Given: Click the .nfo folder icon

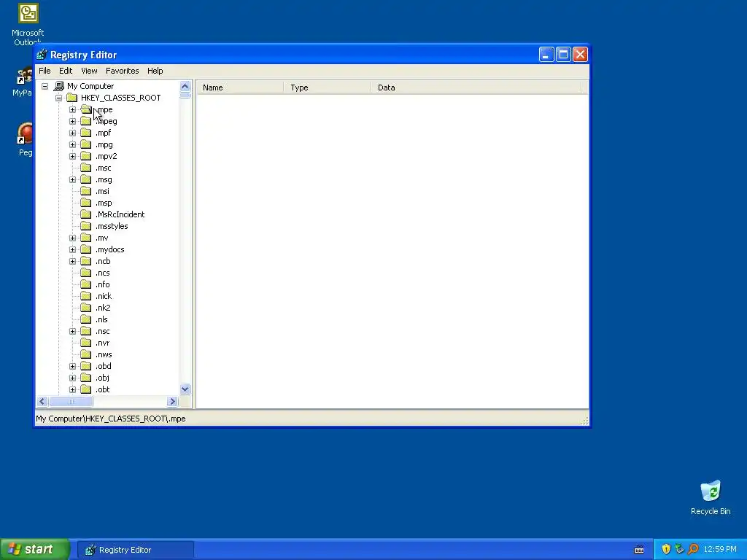Looking at the screenshot, I should click(x=86, y=284).
